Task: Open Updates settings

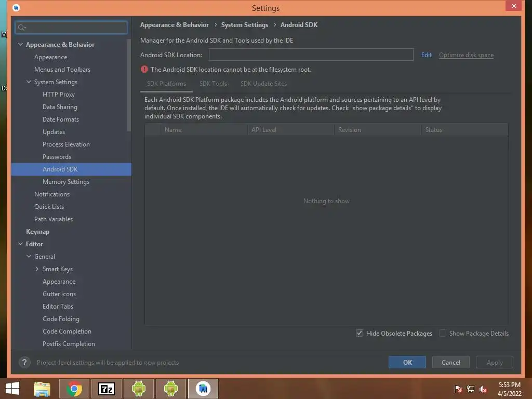Action: tap(54, 132)
